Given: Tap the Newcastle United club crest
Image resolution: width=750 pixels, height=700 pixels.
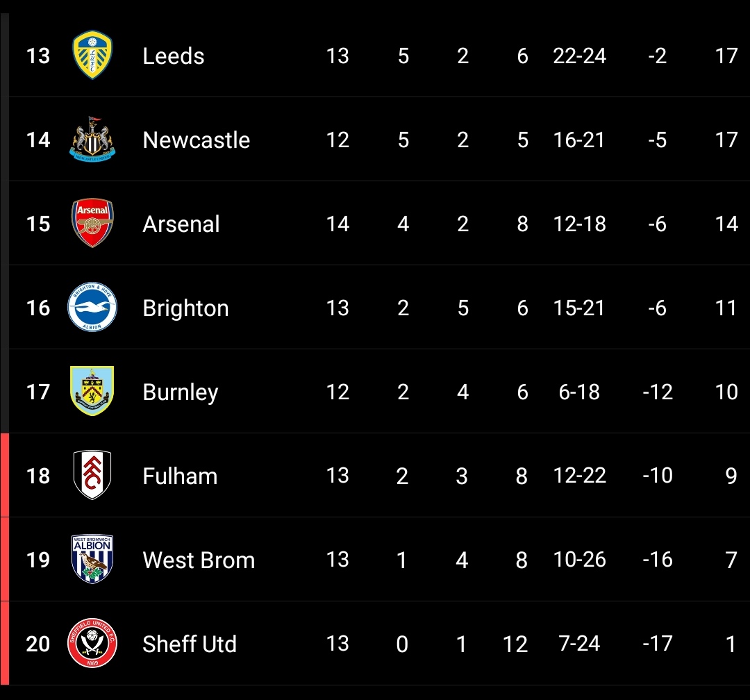Looking at the screenshot, I should 92,139.
